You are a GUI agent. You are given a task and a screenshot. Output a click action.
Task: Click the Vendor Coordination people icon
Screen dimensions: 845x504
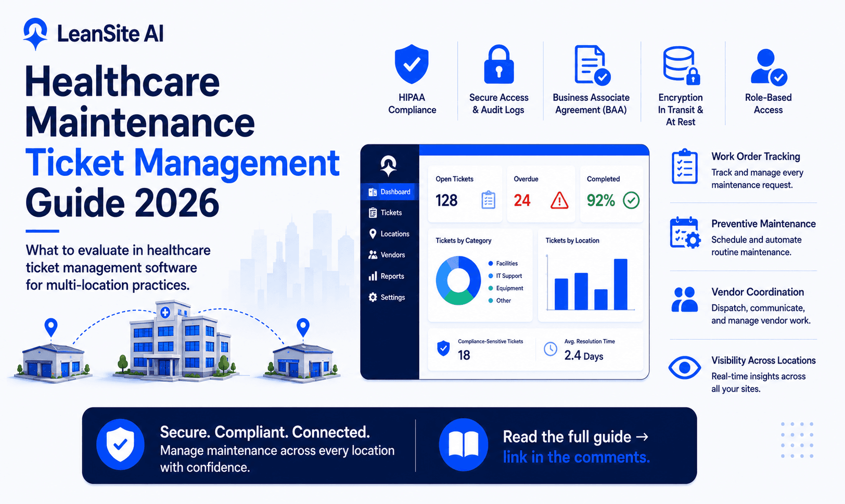[x=684, y=300]
